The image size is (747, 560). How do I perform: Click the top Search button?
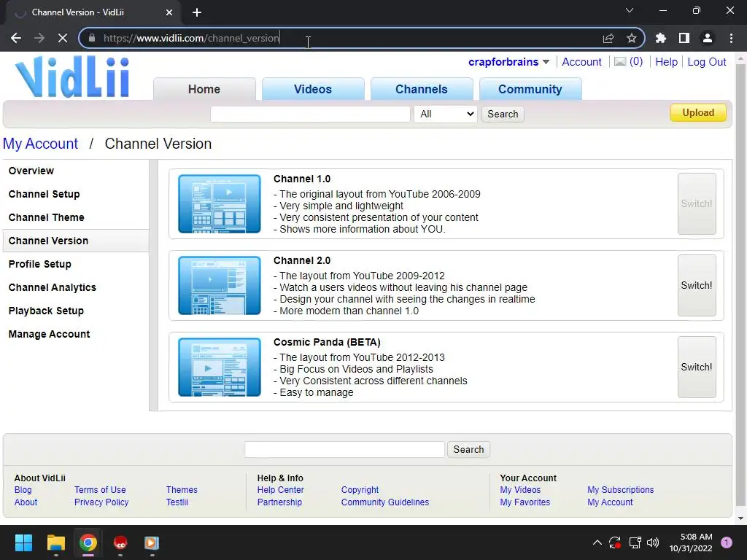[503, 114]
